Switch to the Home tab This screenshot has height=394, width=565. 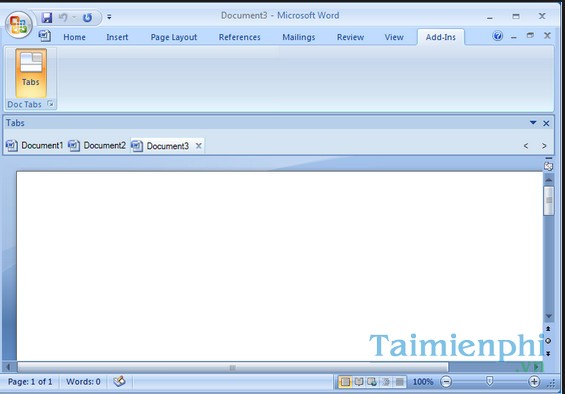[75, 37]
